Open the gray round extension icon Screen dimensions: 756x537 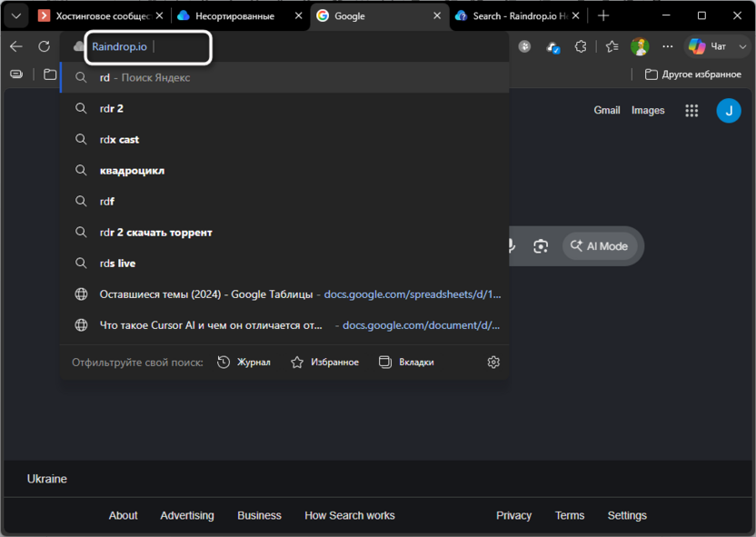tap(524, 46)
